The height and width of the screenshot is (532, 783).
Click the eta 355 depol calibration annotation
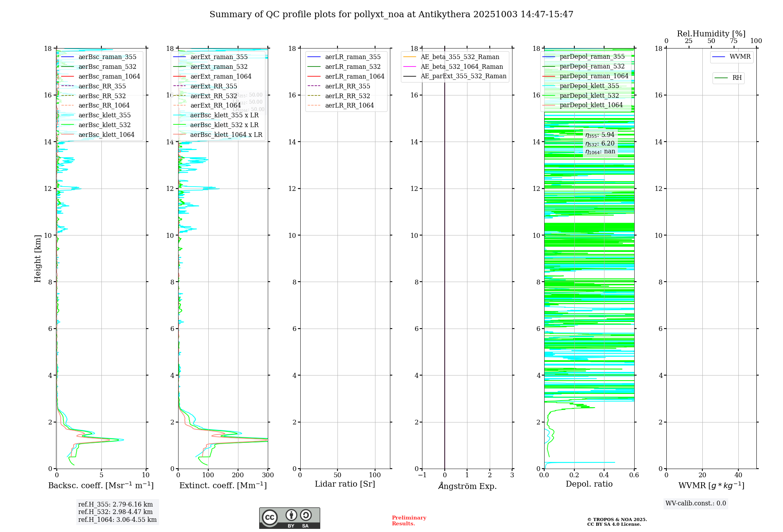point(599,135)
